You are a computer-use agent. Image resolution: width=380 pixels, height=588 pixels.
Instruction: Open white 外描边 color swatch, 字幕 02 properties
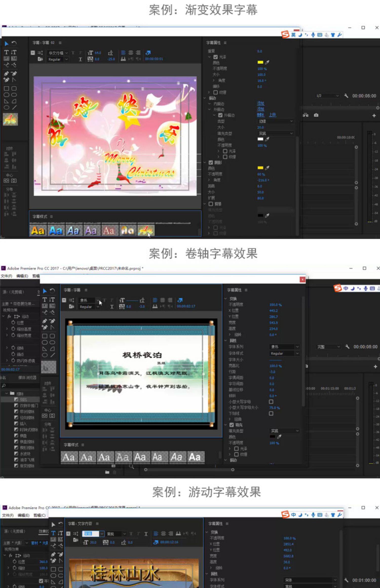[x=260, y=139]
